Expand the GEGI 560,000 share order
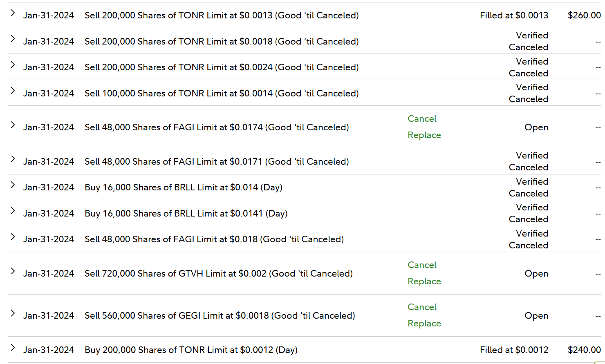The height and width of the screenshot is (364, 605). 13,313
